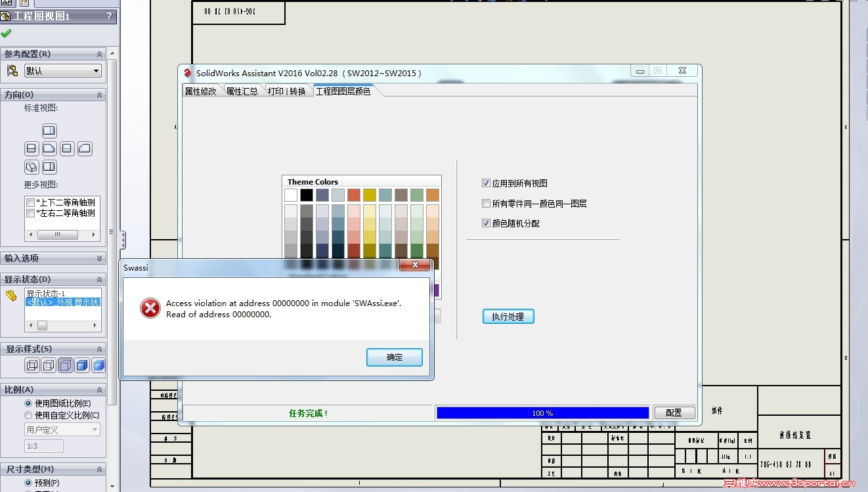
Task: Pick the black theme color swatch
Action: [x=307, y=195]
